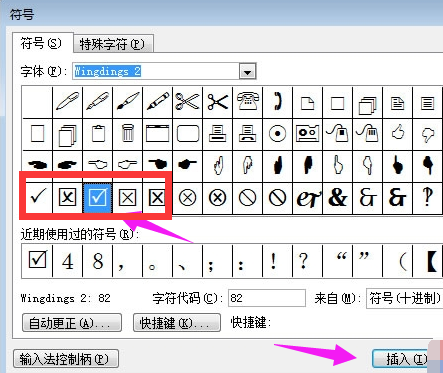The height and width of the screenshot is (373, 443).
Task: Choose the telephone symbol in the top row
Action: pos(247,102)
